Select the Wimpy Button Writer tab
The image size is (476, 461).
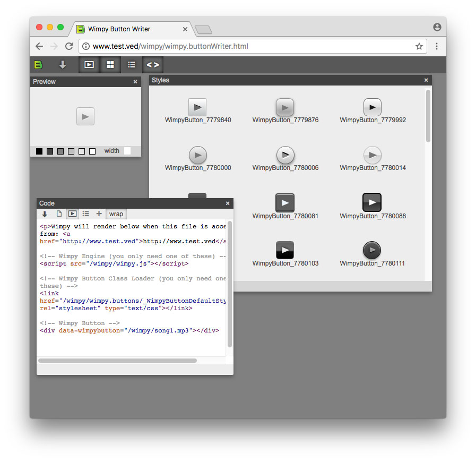[131, 29]
